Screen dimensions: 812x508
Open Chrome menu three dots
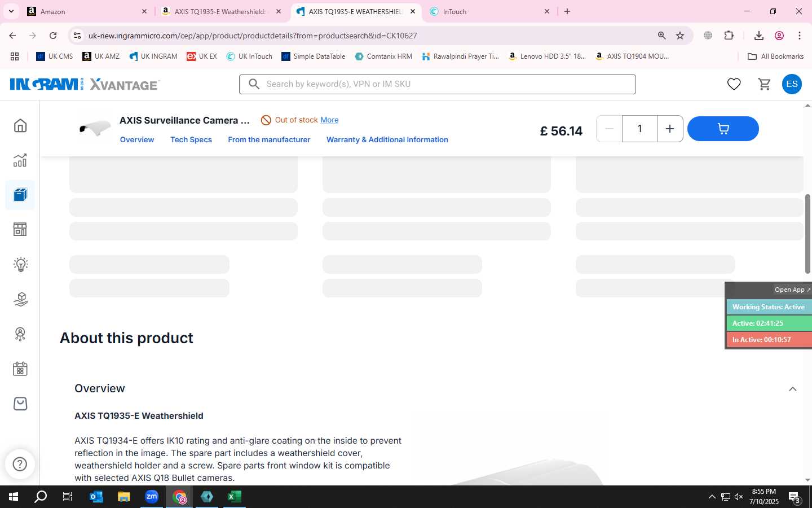tap(799, 36)
